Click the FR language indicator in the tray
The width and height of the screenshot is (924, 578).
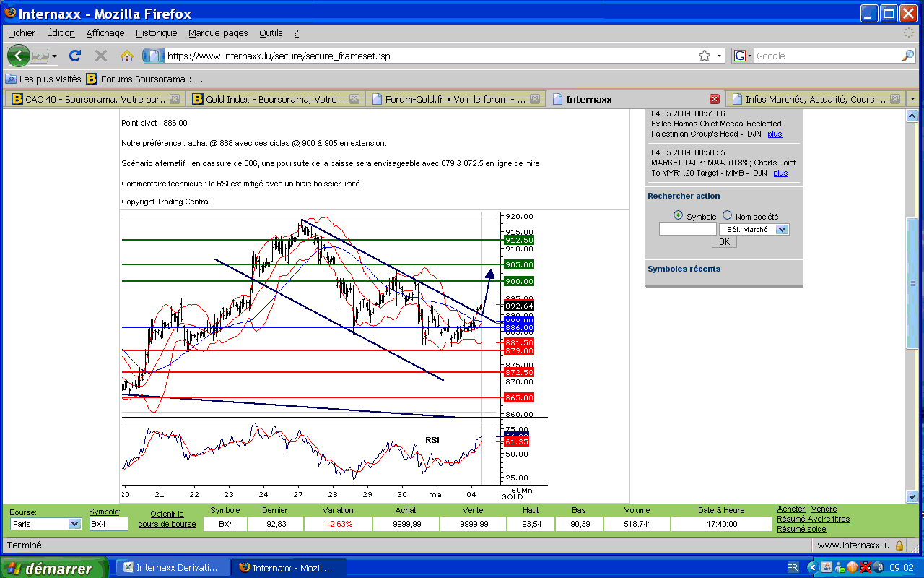click(x=792, y=568)
